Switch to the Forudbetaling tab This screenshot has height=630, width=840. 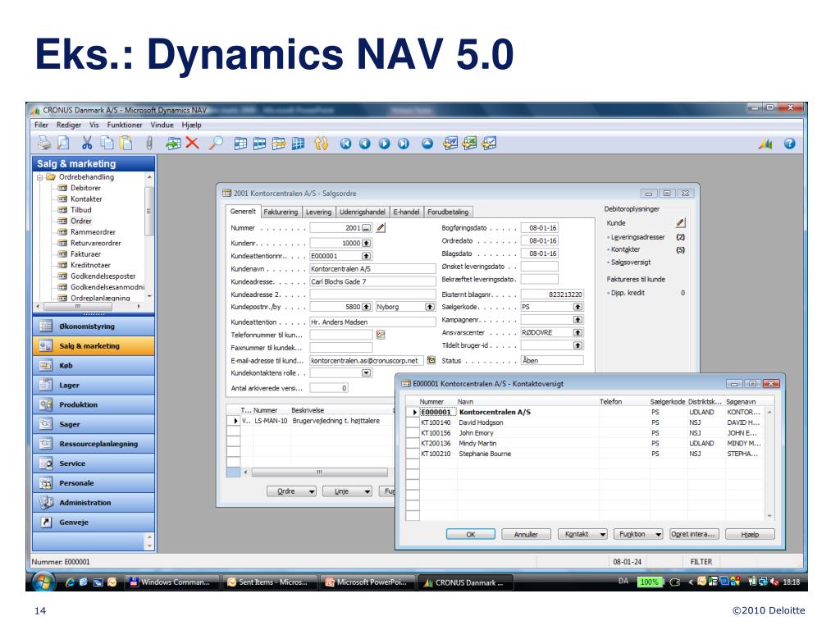coord(448,212)
